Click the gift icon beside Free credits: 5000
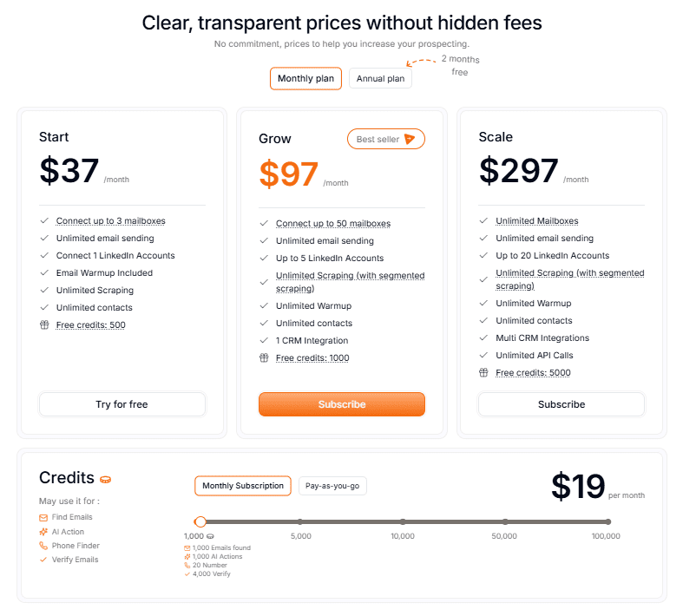 click(x=483, y=373)
